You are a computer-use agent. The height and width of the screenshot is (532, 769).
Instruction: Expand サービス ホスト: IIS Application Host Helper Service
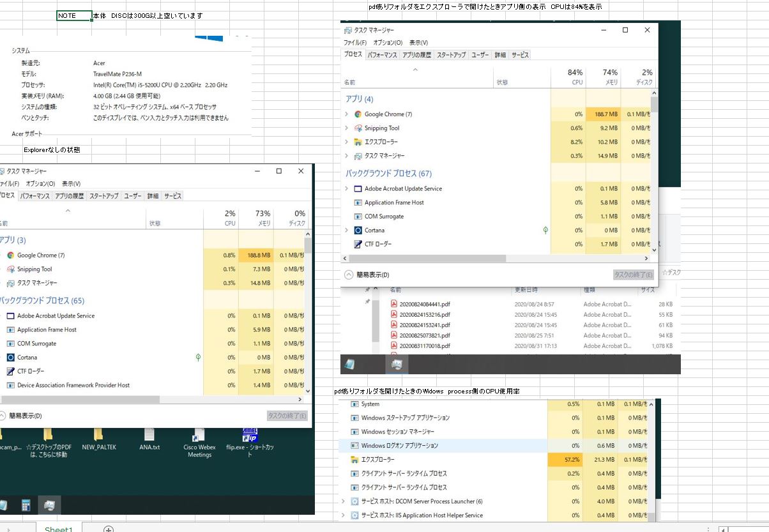pos(344,515)
